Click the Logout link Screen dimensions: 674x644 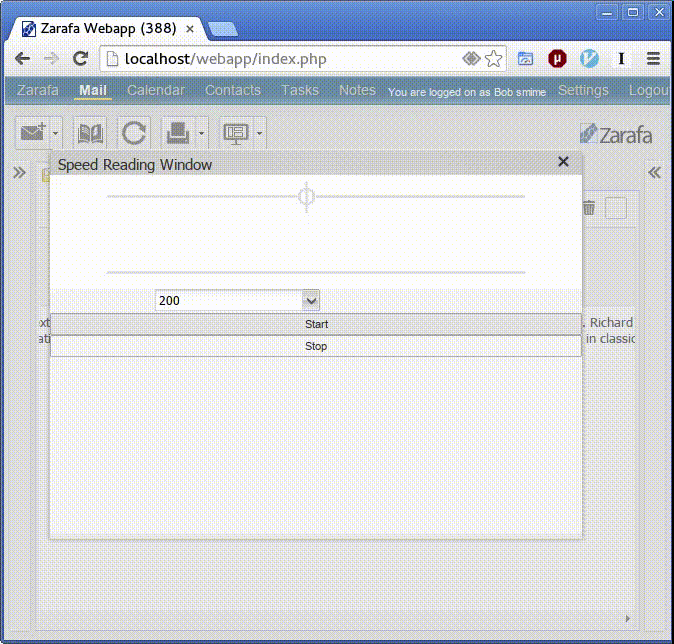click(649, 90)
